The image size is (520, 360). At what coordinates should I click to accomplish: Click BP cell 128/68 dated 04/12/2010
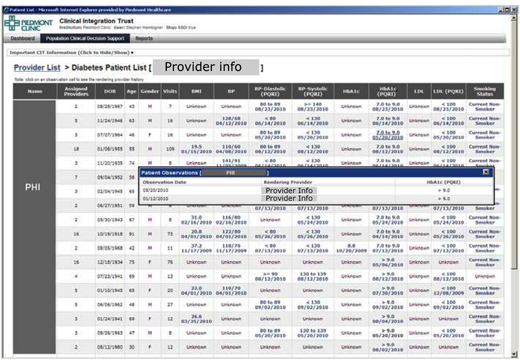pyautogui.click(x=231, y=121)
